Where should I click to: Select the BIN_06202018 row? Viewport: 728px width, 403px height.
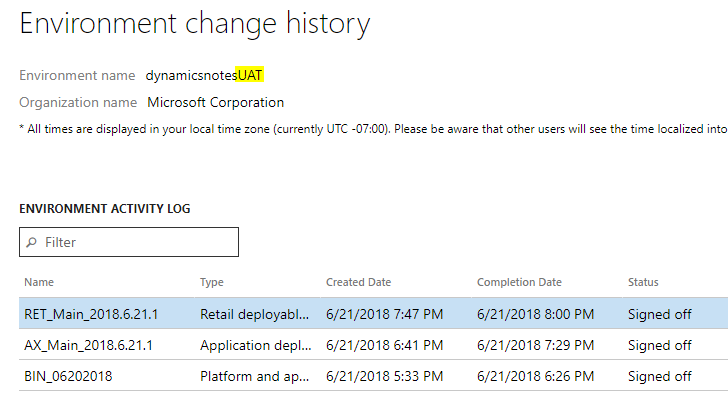pyautogui.click(x=68, y=376)
